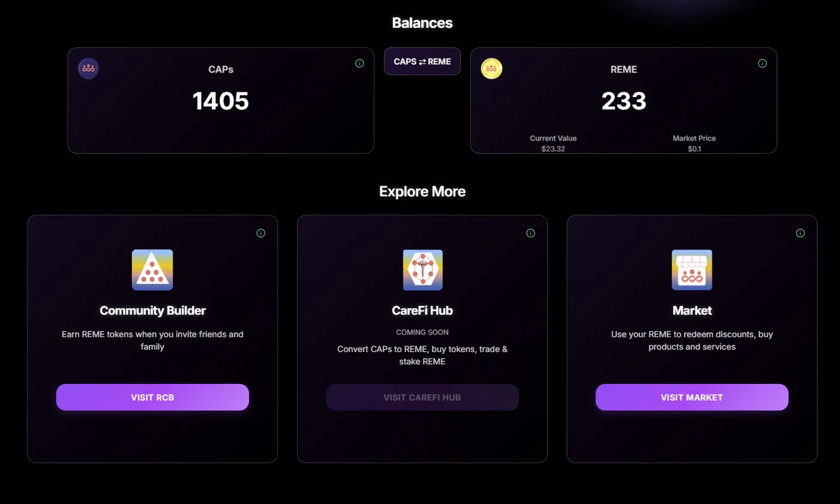
Task: Click the CAPs purple community icon
Action: 88,68
